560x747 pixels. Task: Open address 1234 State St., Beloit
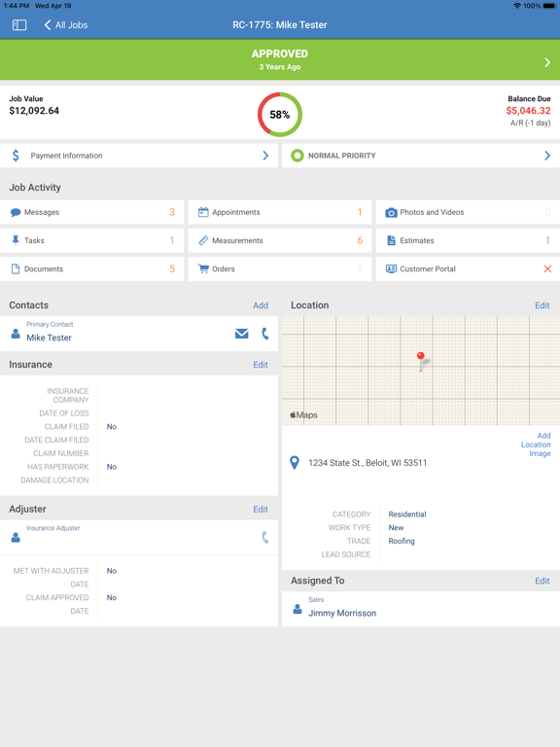click(367, 463)
